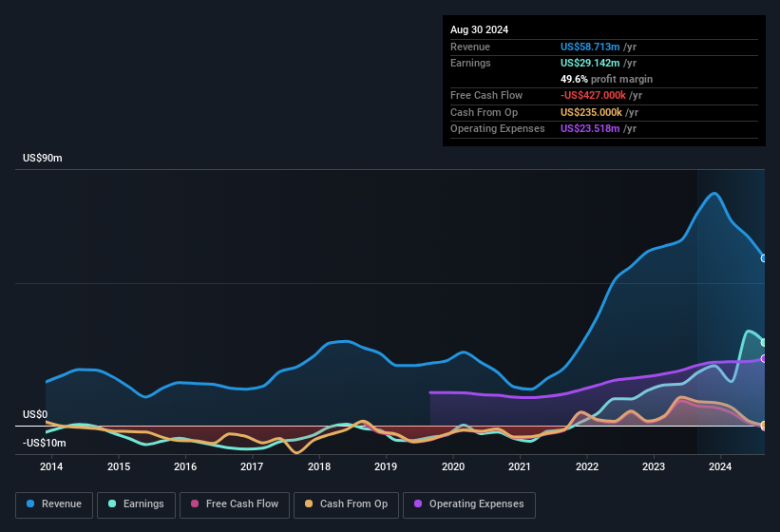
Task: Click the -US$10m y-axis label
Action: [45, 443]
